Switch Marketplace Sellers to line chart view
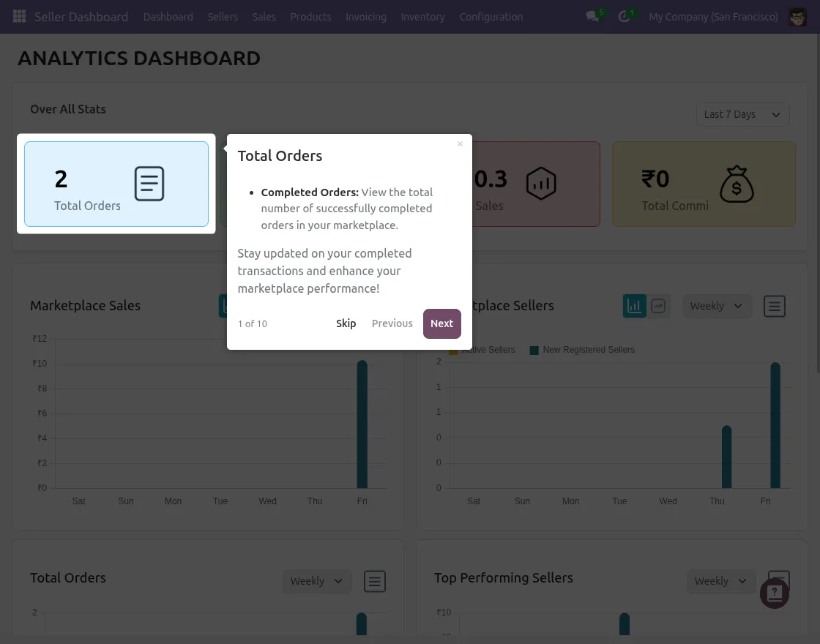The height and width of the screenshot is (644, 820). (x=658, y=306)
